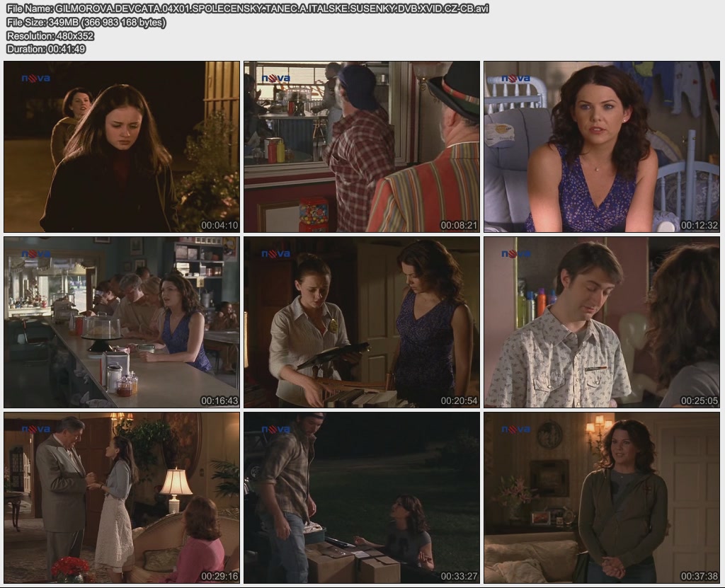Click the thumbnail at timestamp 00:04:10

pyautogui.click(x=122, y=146)
